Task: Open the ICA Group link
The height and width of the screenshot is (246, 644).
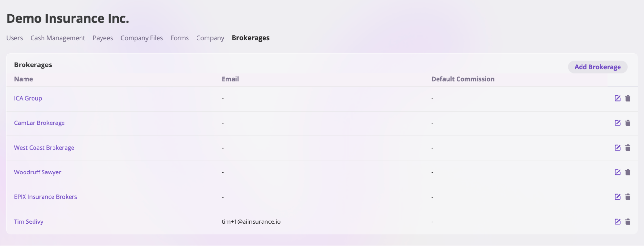Action: pos(28,98)
